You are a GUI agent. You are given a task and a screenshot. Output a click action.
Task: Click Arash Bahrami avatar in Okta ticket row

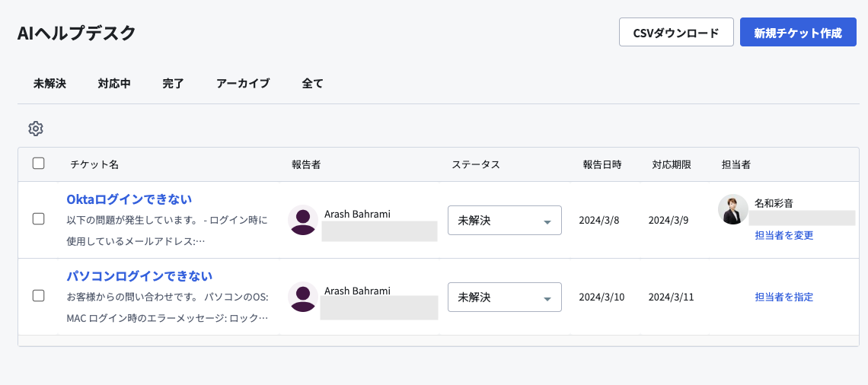(303, 220)
